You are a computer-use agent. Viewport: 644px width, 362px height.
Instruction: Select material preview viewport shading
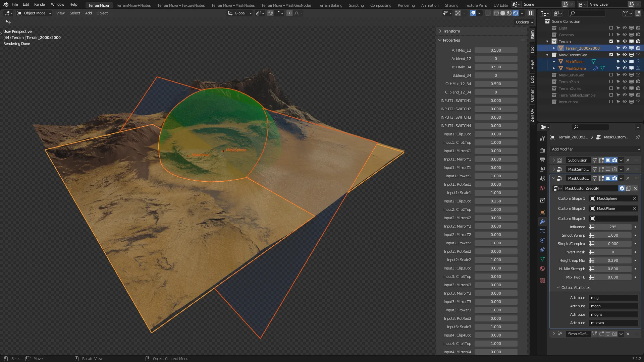pos(509,13)
